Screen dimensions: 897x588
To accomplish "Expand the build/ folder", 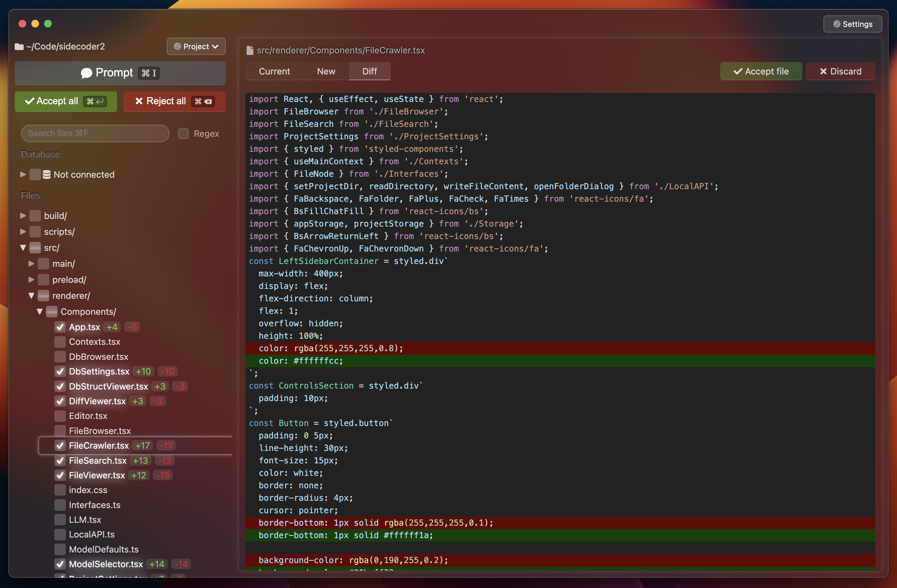I will point(23,216).
